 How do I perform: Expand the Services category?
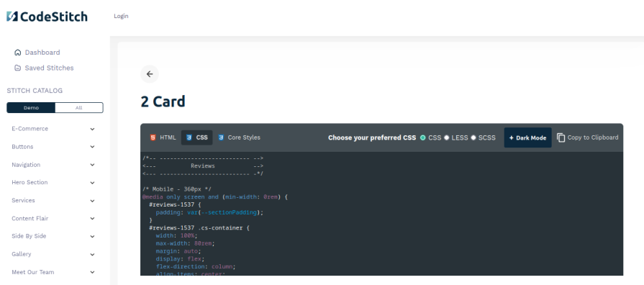tap(53, 200)
